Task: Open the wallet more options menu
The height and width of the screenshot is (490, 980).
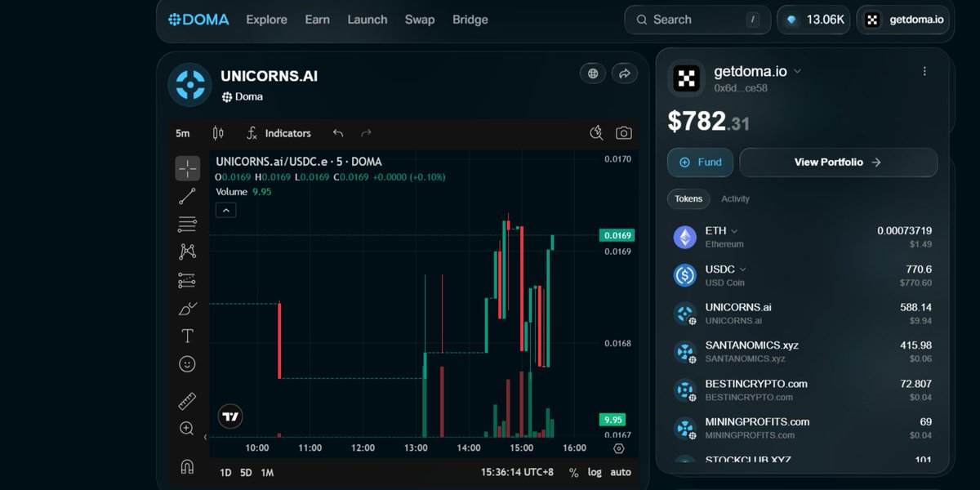Action: click(x=924, y=71)
